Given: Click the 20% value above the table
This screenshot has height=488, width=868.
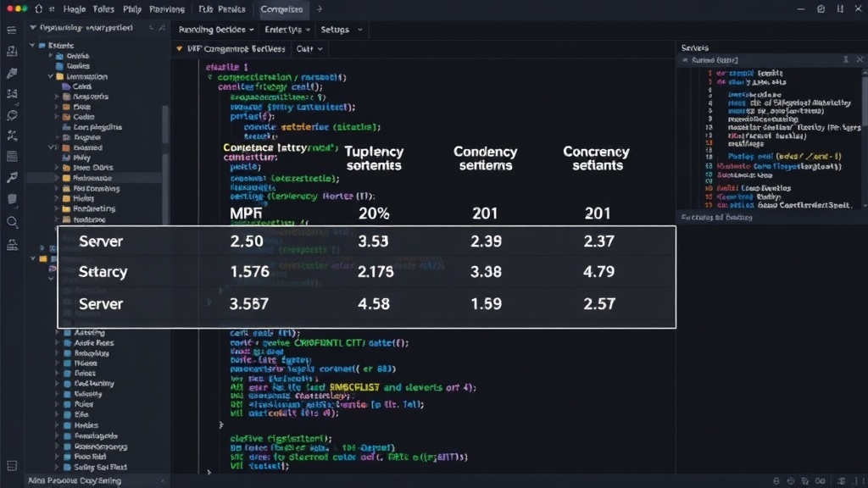Looking at the screenshot, I should point(374,213).
